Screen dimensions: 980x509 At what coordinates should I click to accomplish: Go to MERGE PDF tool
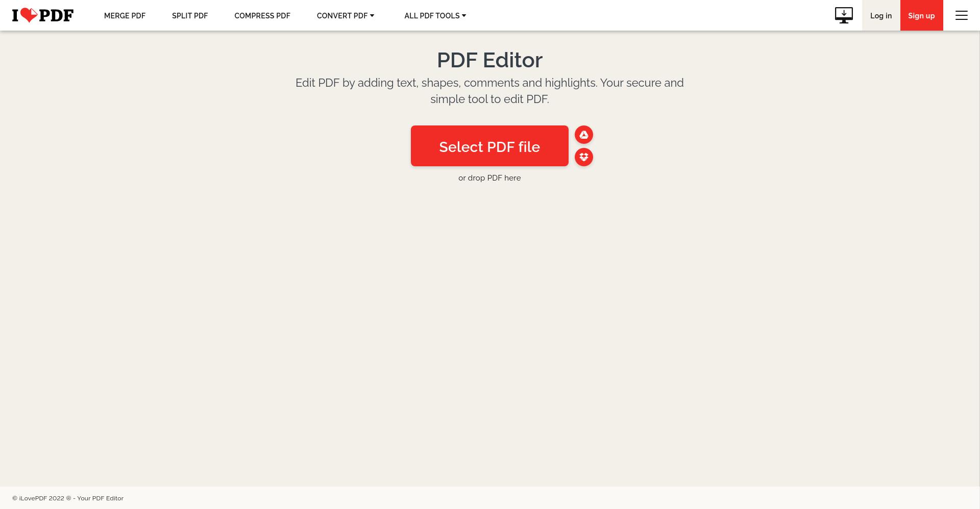(125, 16)
